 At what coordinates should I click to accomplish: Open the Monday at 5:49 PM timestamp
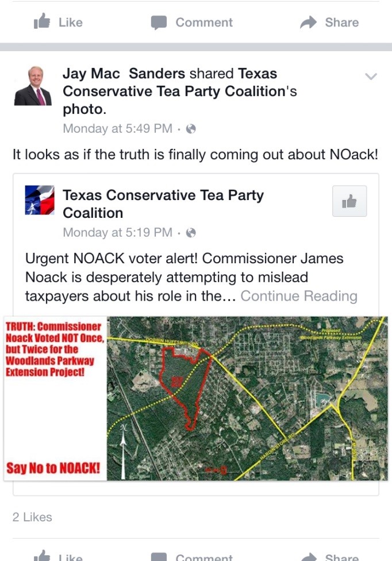118,128
